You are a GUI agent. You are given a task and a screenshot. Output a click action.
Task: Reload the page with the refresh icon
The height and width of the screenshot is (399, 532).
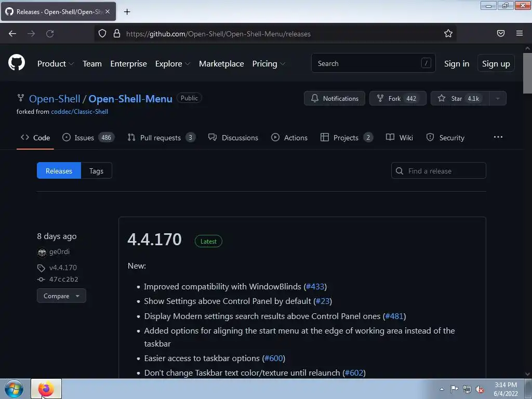click(x=50, y=34)
